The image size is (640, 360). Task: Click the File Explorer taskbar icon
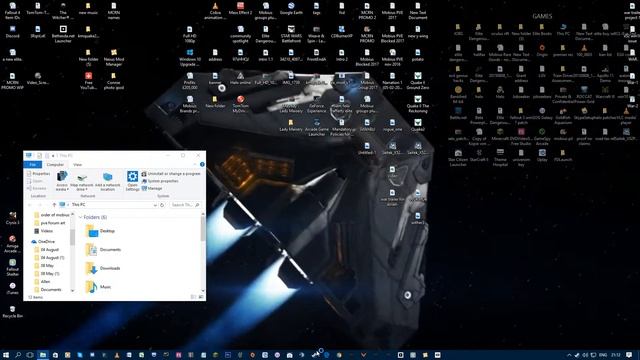(x=42, y=355)
